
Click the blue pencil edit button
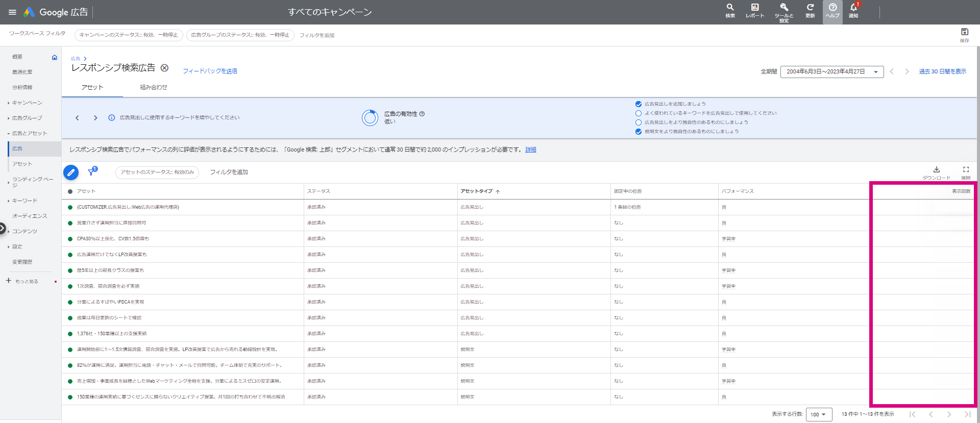(71, 172)
